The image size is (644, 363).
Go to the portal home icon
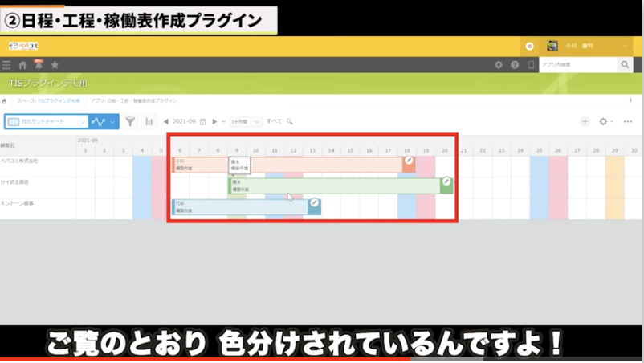22,65
